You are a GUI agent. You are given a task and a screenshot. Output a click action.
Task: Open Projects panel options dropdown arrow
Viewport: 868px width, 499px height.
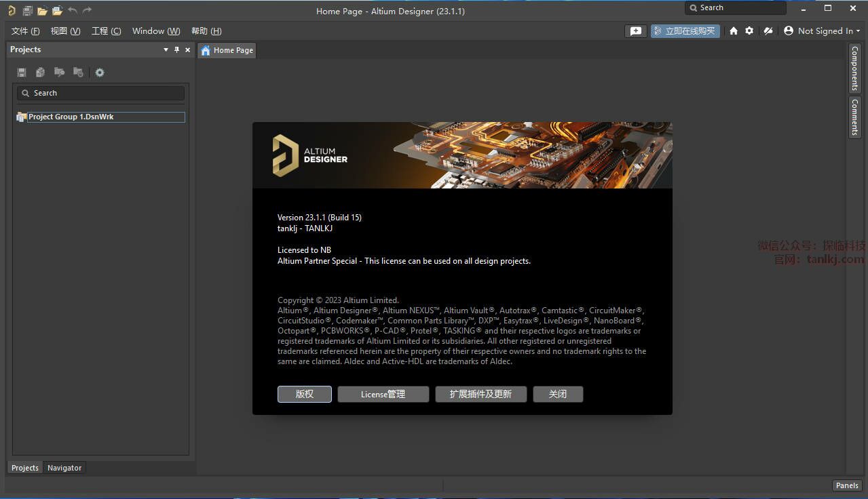point(166,49)
